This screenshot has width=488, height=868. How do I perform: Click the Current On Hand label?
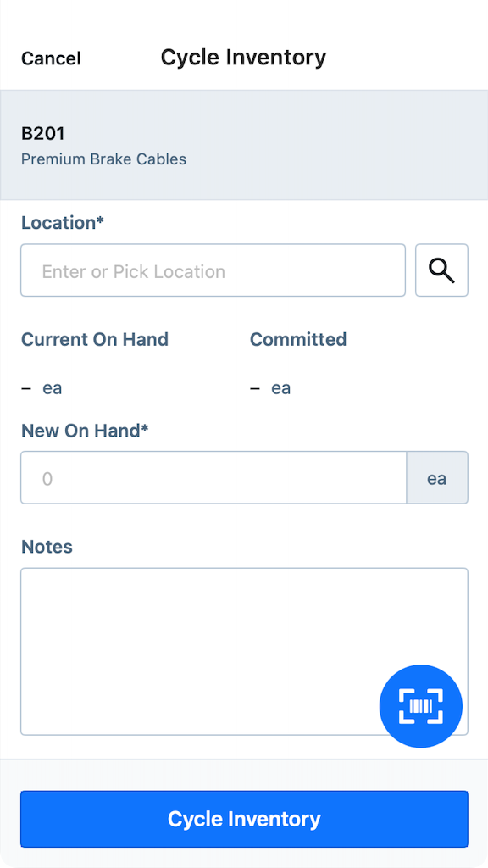(95, 339)
